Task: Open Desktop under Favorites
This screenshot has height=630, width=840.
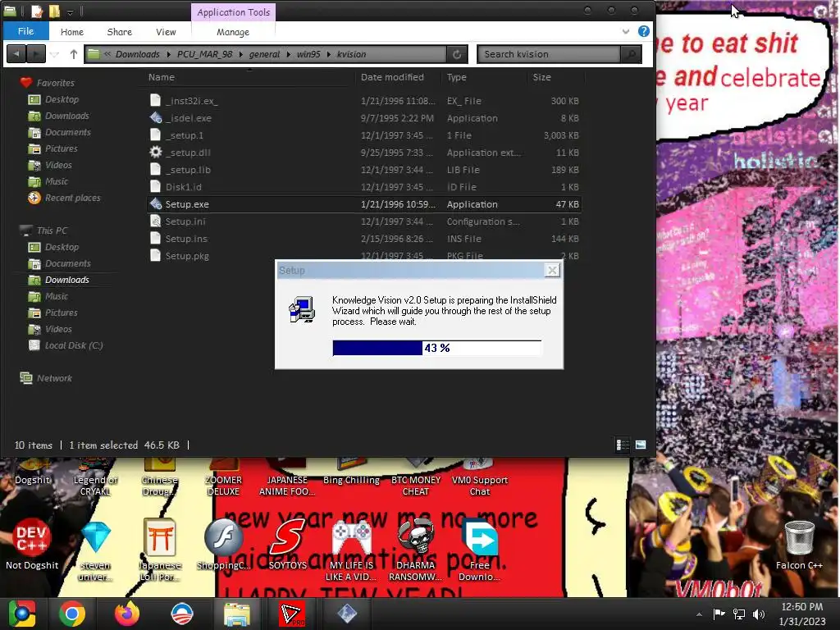Action: 62,99
